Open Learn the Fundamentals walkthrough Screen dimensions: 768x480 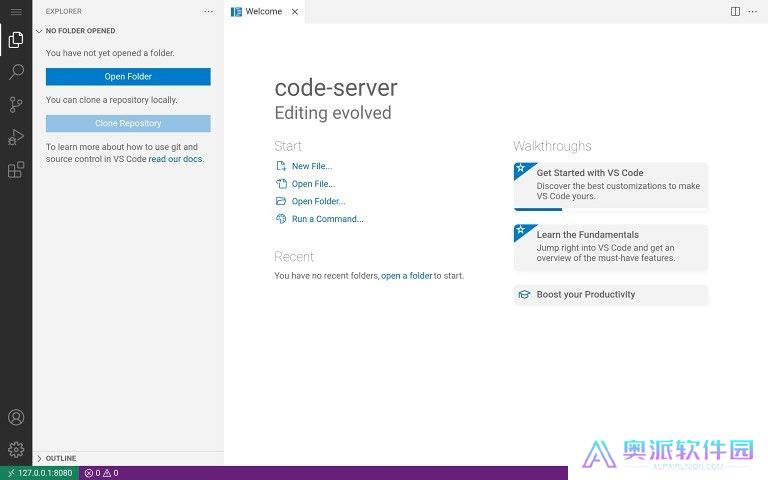(611, 247)
